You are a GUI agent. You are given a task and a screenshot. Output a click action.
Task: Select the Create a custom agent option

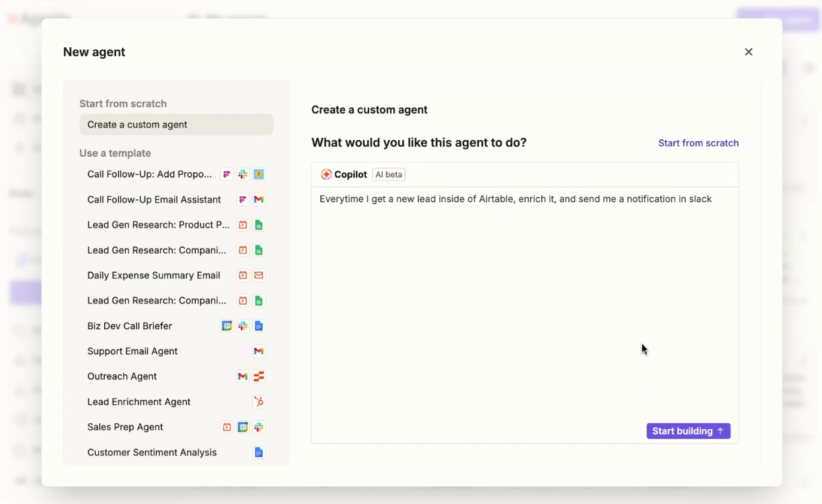[x=176, y=124]
